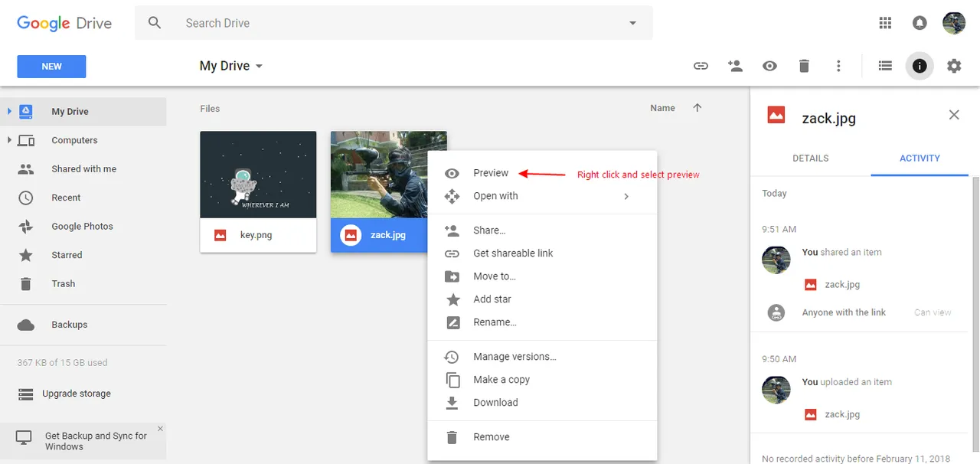Image resolution: width=980 pixels, height=464 pixels.
Task: Click the NEW button
Action: (51, 67)
